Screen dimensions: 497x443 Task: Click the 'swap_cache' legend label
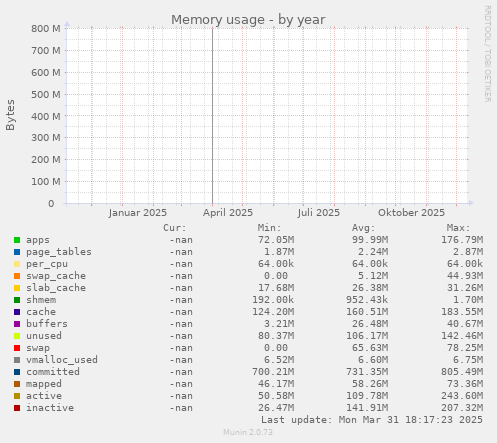click(56, 276)
